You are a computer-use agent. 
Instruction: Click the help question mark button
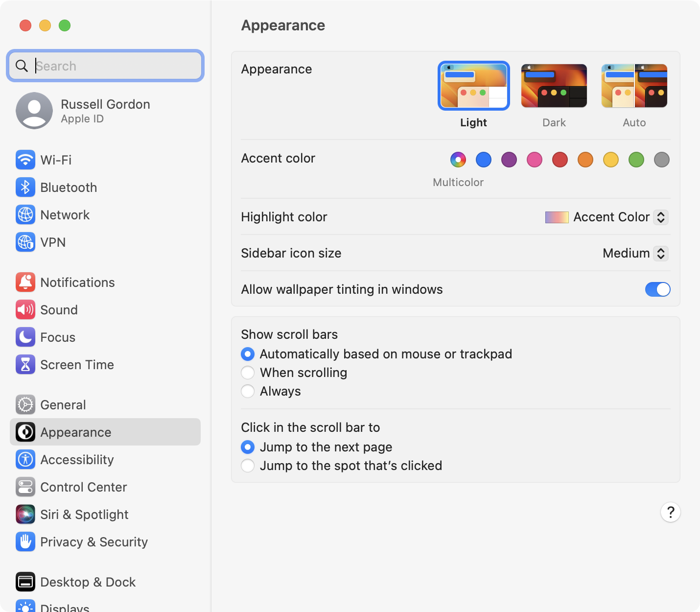[670, 513]
